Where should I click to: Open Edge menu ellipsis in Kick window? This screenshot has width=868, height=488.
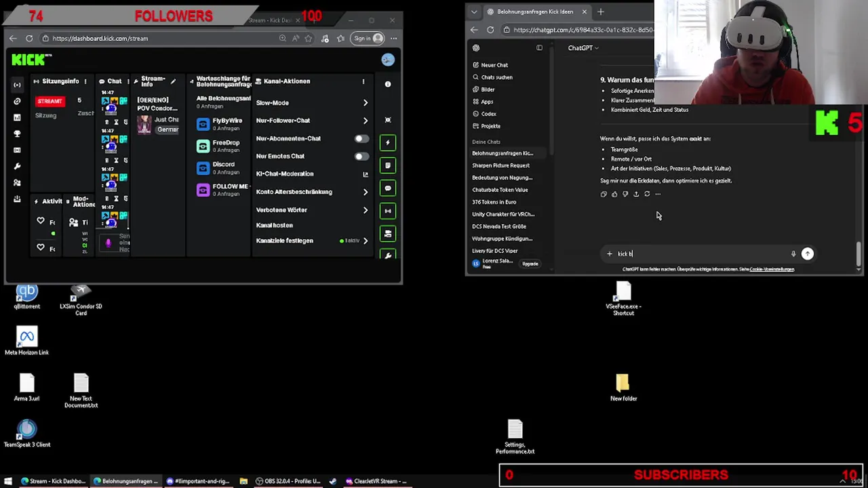pyautogui.click(x=393, y=39)
